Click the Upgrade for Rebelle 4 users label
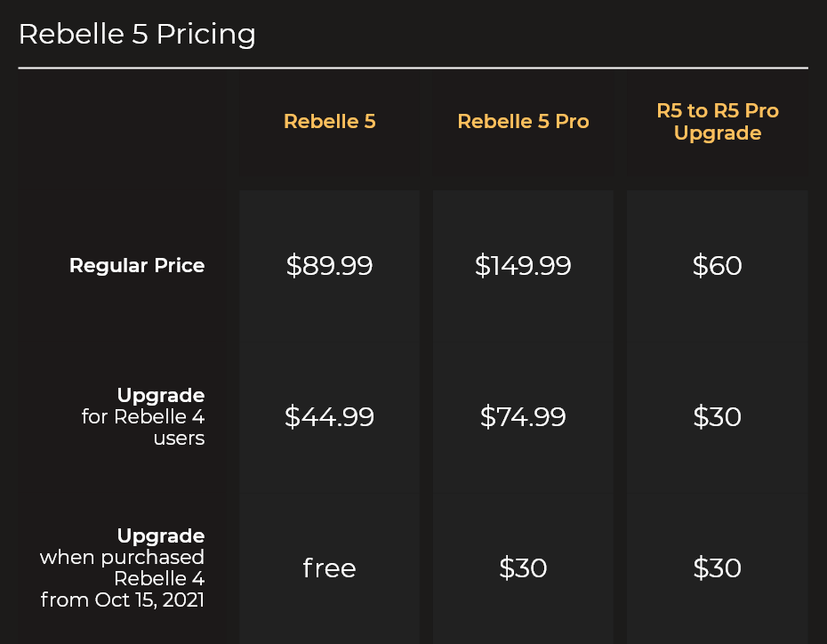Screen dimensions: 827x644 pyautogui.click(x=143, y=416)
